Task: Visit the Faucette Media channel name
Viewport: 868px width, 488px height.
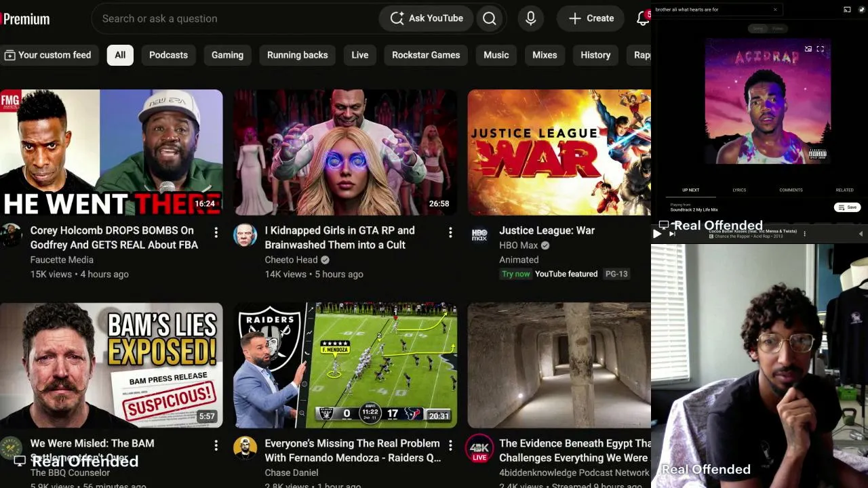Action: pos(62,260)
